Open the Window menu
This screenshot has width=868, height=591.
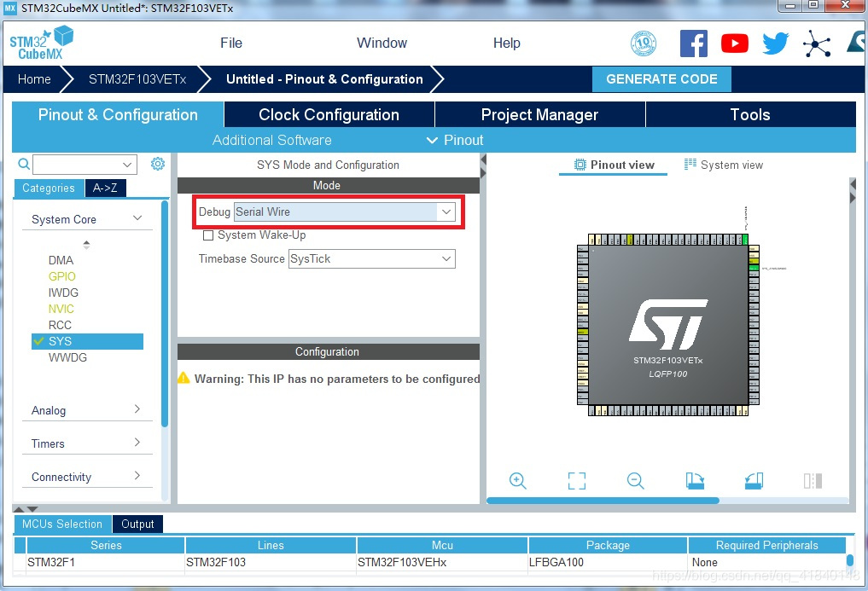(382, 43)
